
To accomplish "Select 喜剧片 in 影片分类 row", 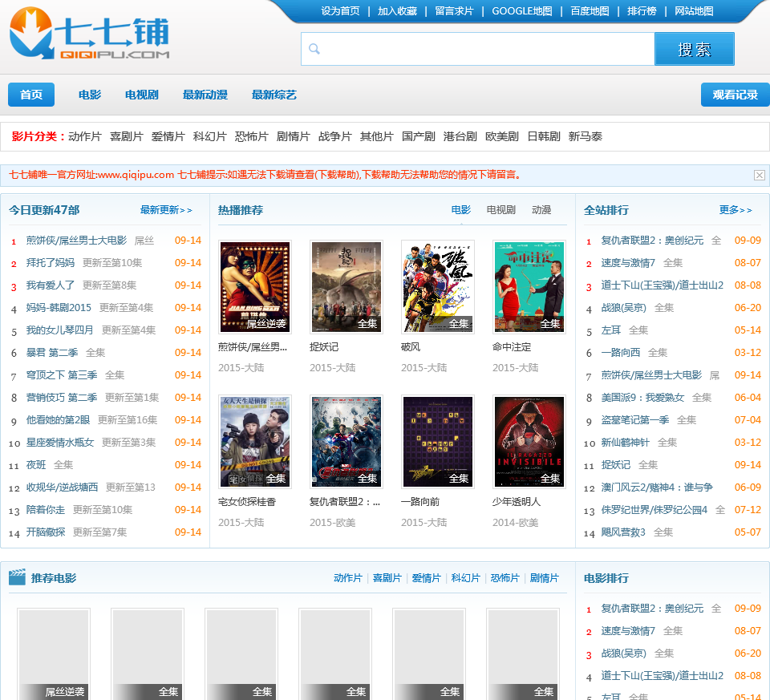I will [x=127, y=136].
